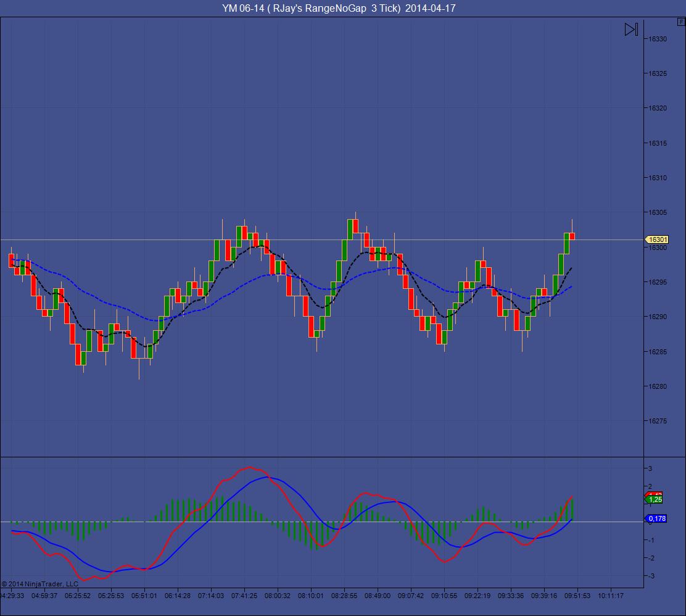Click the 09:22:19 time axis label
The image size is (686, 616).
click(477, 596)
